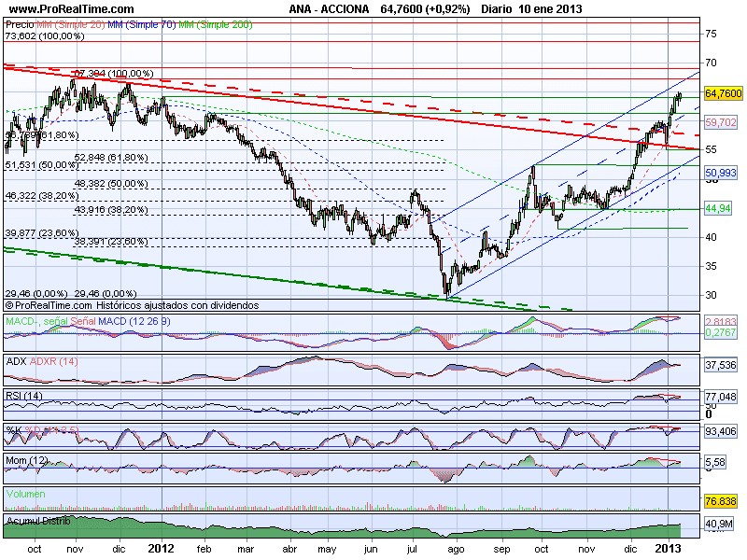Select the Volumen panel label
Image resolution: width=747 pixels, height=560 pixels.
point(26,495)
